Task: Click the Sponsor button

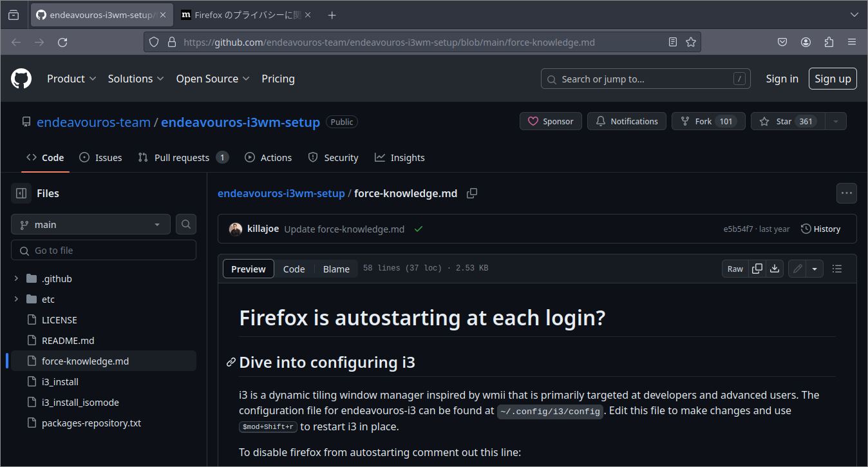Action: tap(551, 121)
